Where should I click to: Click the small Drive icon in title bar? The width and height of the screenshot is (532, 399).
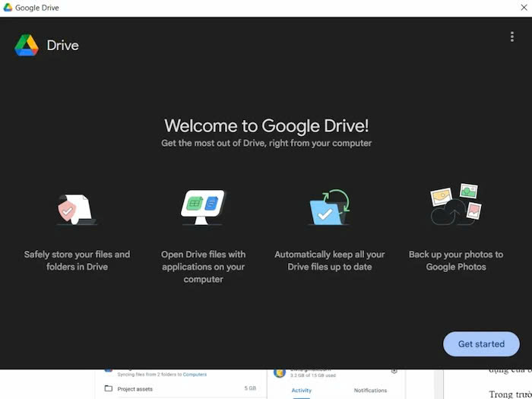click(x=8, y=8)
